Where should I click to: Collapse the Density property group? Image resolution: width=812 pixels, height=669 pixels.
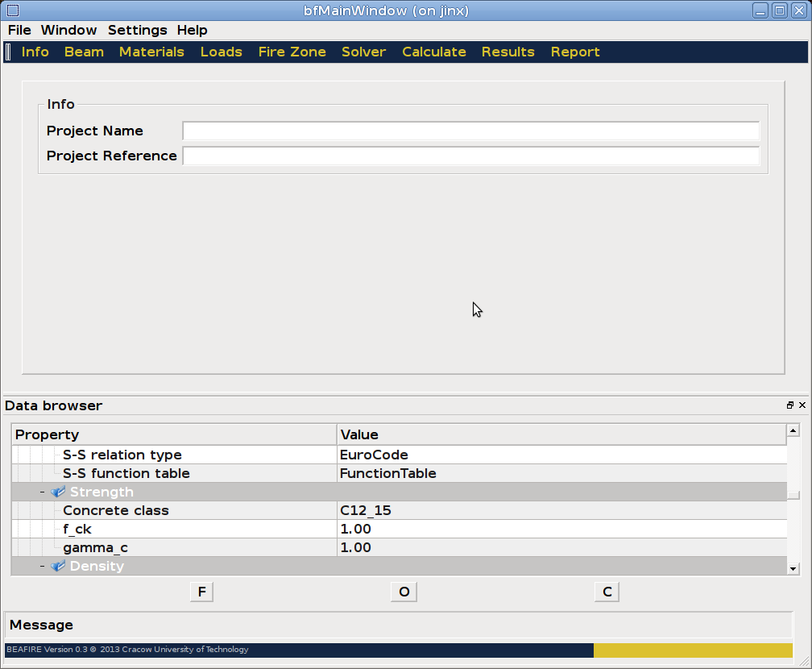(42, 566)
